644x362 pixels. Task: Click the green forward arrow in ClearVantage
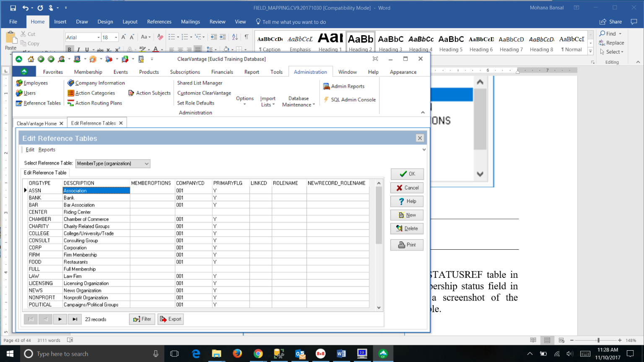(x=51, y=59)
